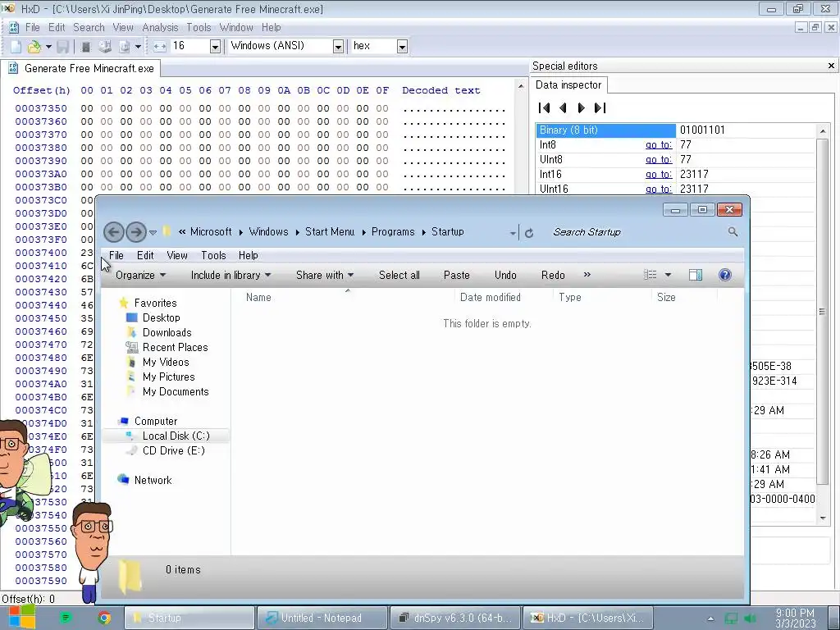This screenshot has width=840, height=630.
Task: Click the Chrome icon on taskbar
Action: 104,618
